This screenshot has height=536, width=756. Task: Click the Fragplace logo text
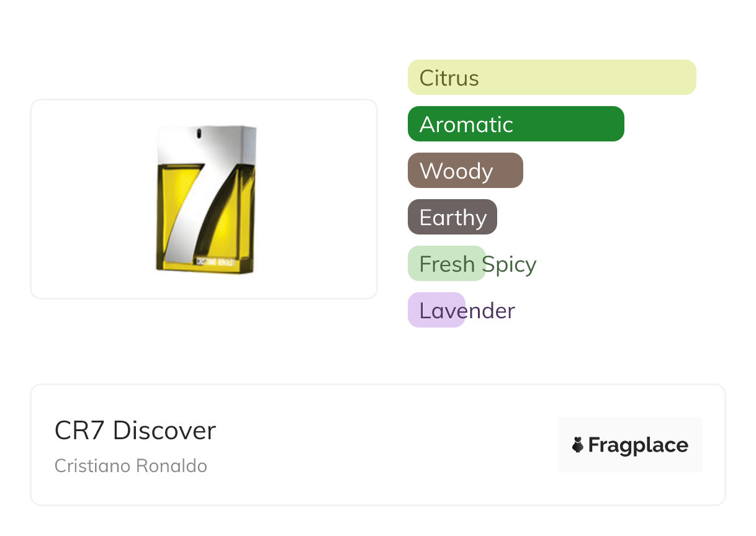[x=637, y=445]
